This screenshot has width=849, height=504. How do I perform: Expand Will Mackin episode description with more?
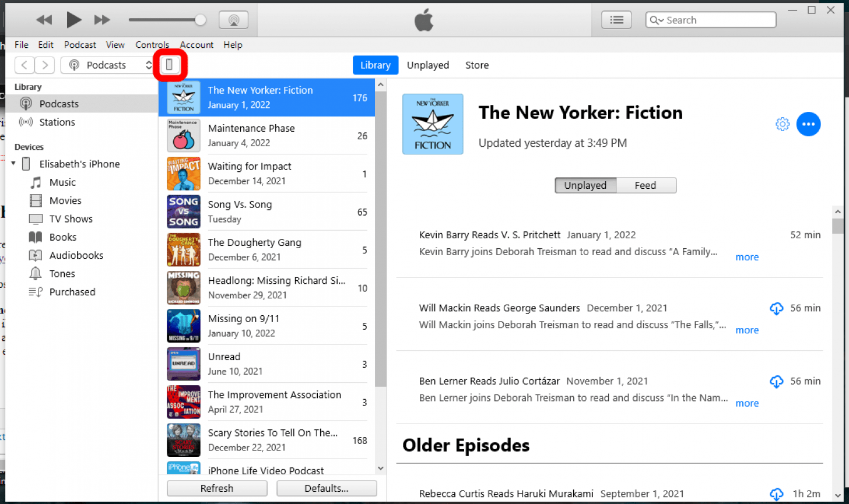(x=747, y=330)
